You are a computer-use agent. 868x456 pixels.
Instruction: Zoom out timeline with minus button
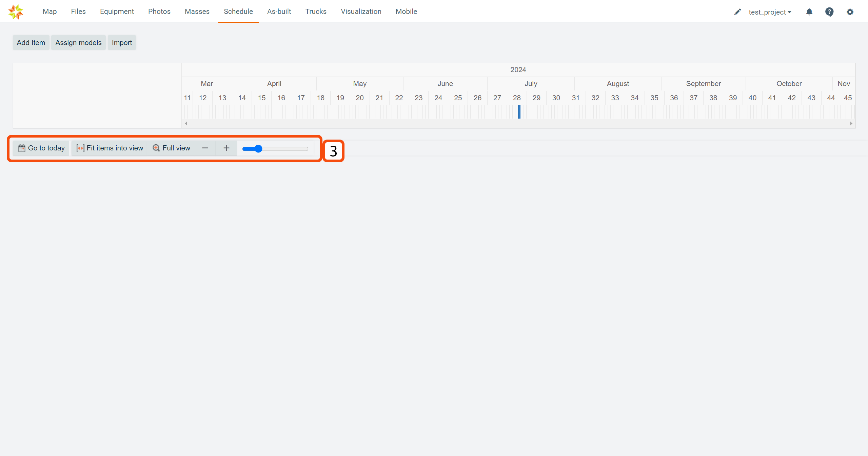(205, 148)
